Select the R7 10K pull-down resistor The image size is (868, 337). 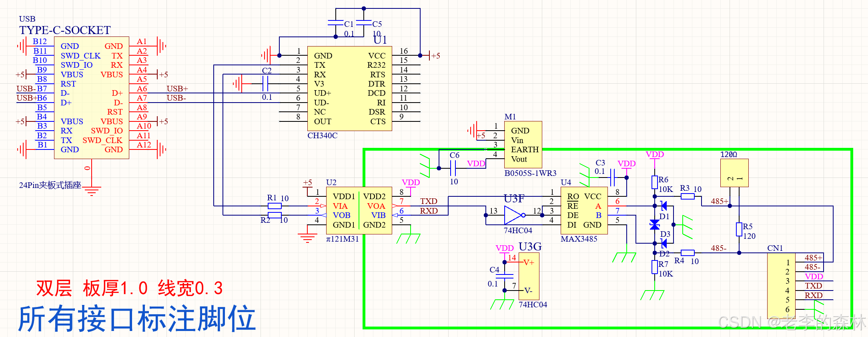tap(655, 267)
